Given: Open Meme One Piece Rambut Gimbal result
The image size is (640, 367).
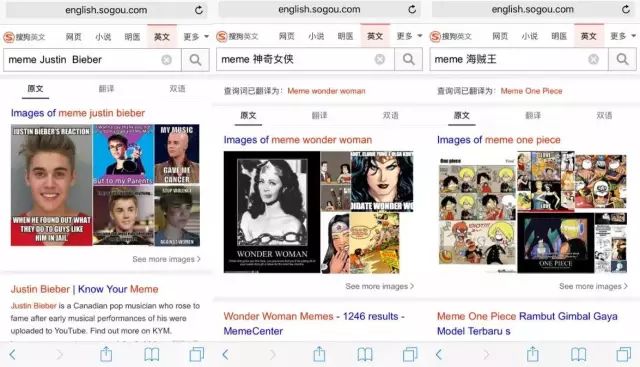Looking at the screenshot, I should (527, 323).
